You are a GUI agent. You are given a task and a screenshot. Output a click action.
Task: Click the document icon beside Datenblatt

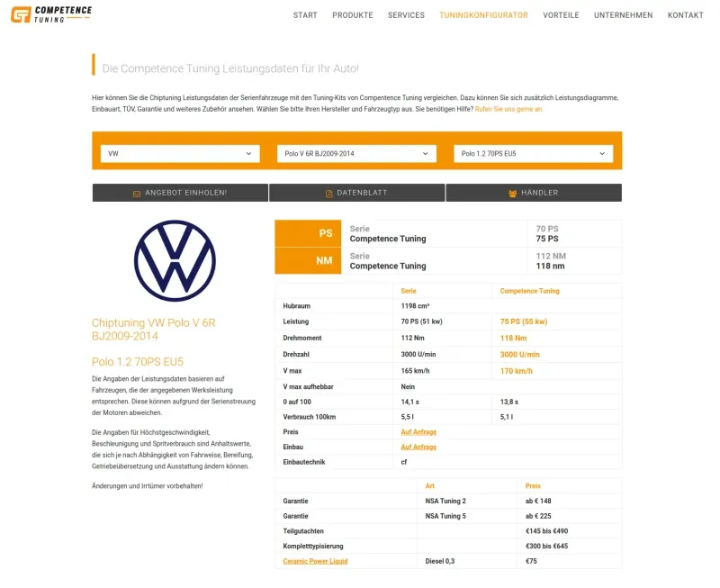click(x=328, y=194)
